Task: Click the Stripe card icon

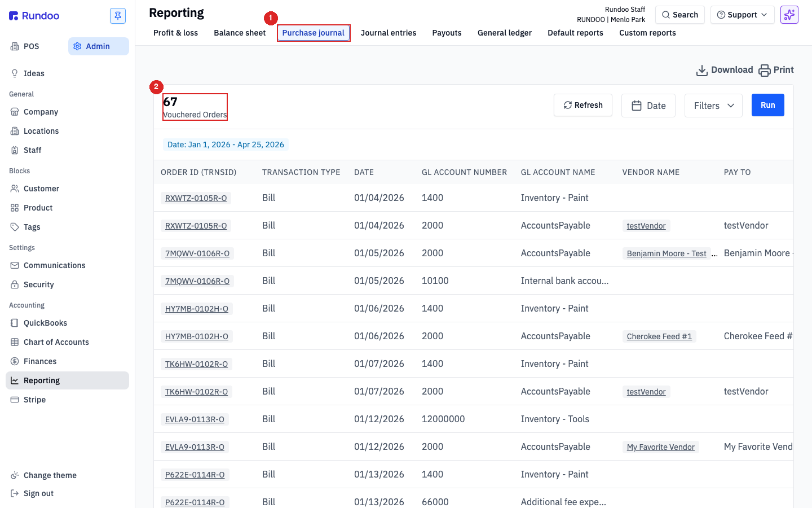Action: (x=15, y=400)
